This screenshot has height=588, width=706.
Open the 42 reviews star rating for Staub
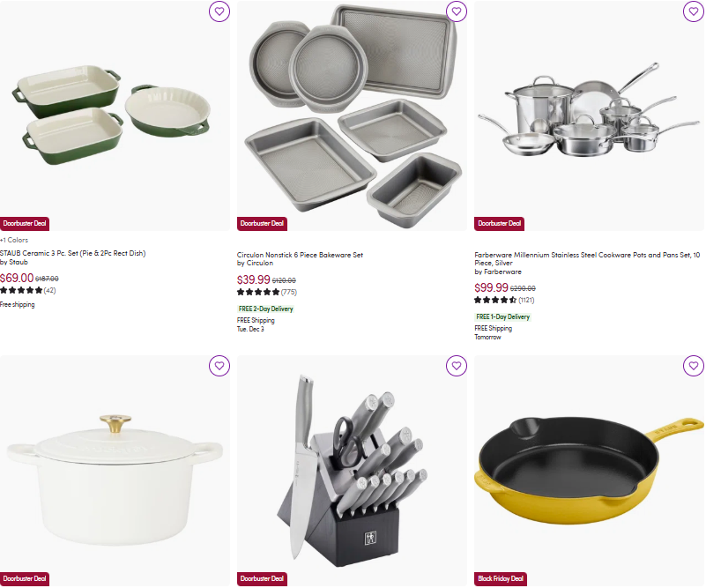[28, 290]
